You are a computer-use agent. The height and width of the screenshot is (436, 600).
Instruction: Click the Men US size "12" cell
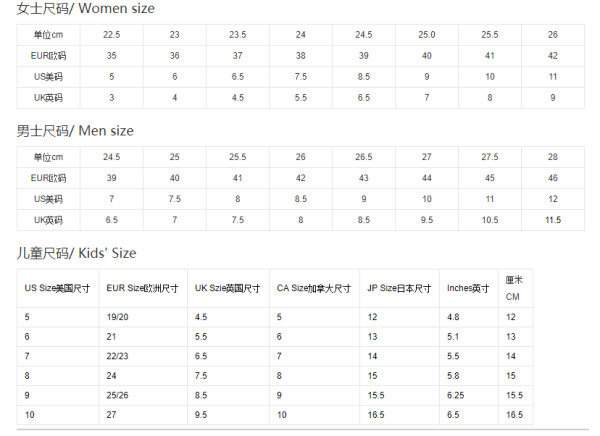coord(553,199)
